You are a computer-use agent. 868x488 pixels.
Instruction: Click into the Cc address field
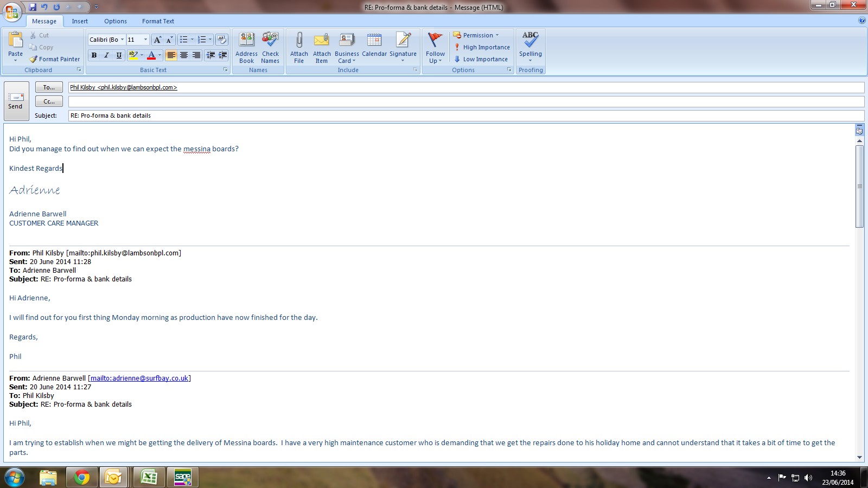(x=466, y=101)
